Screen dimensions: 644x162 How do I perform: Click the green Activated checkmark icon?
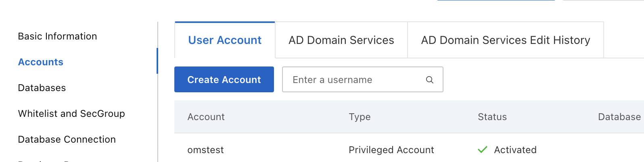482,150
